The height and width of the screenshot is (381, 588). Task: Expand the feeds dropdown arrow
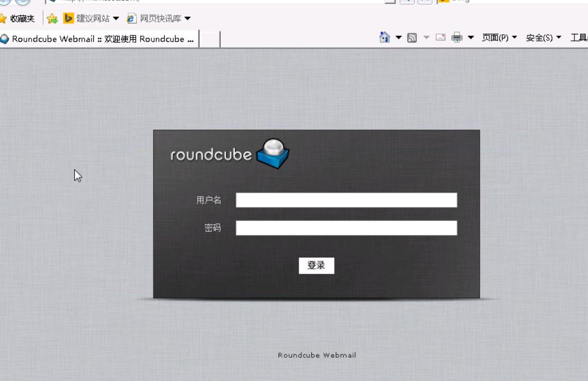426,38
